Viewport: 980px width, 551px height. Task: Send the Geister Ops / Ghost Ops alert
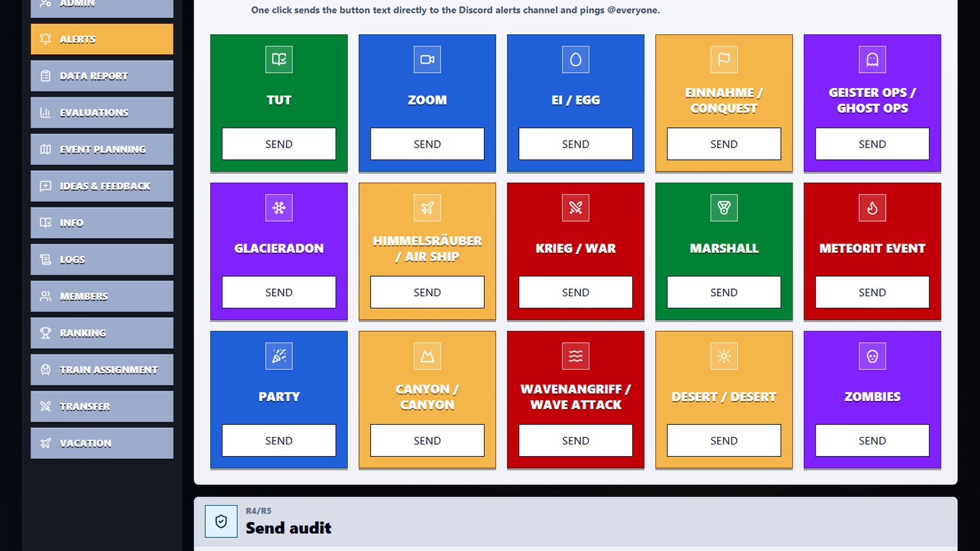[x=872, y=144]
